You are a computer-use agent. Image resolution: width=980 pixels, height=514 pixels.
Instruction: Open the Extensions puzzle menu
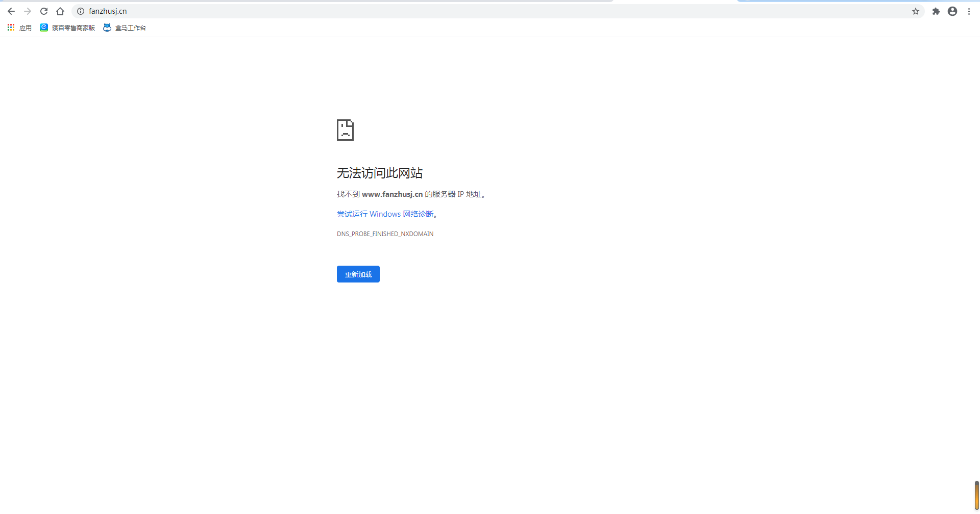coord(936,11)
